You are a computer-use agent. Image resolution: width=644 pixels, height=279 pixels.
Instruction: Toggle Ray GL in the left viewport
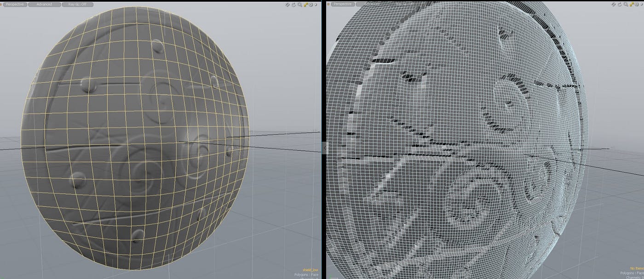[x=76, y=4]
